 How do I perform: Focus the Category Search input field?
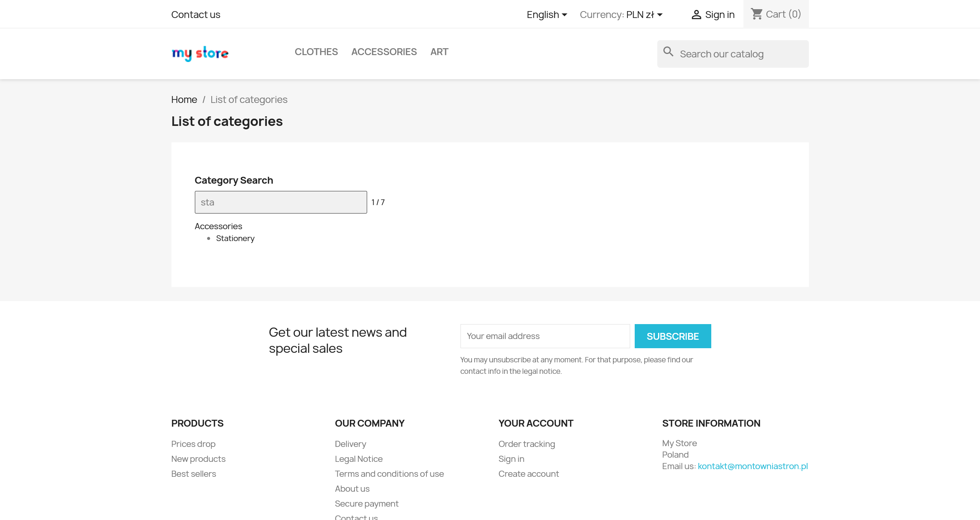click(281, 202)
